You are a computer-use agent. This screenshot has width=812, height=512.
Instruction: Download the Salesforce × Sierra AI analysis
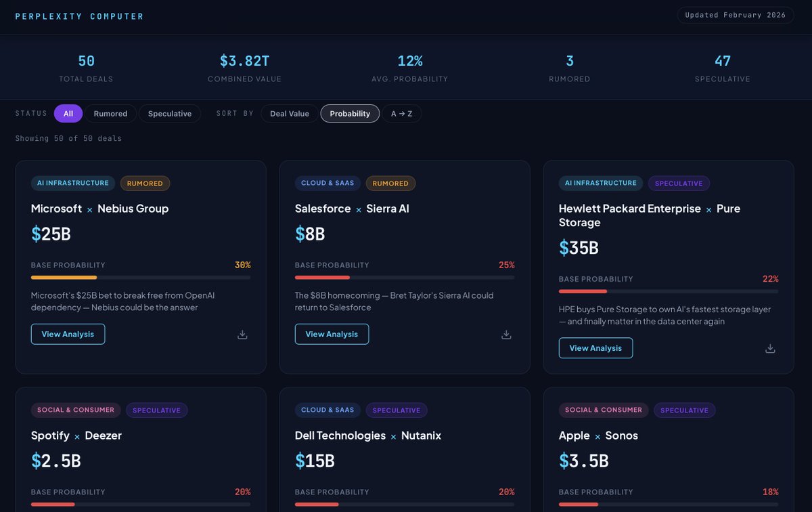(506, 335)
